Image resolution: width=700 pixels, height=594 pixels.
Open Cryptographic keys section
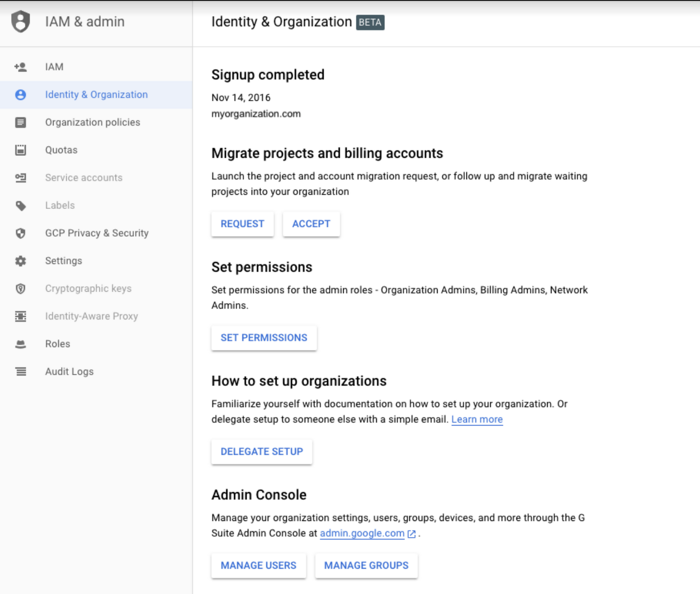tap(96, 288)
